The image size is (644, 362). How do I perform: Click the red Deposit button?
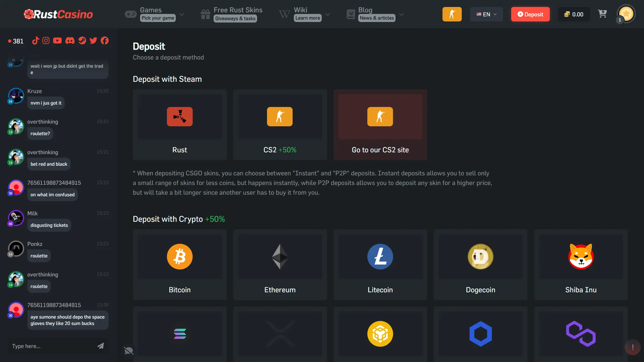click(x=530, y=14)
